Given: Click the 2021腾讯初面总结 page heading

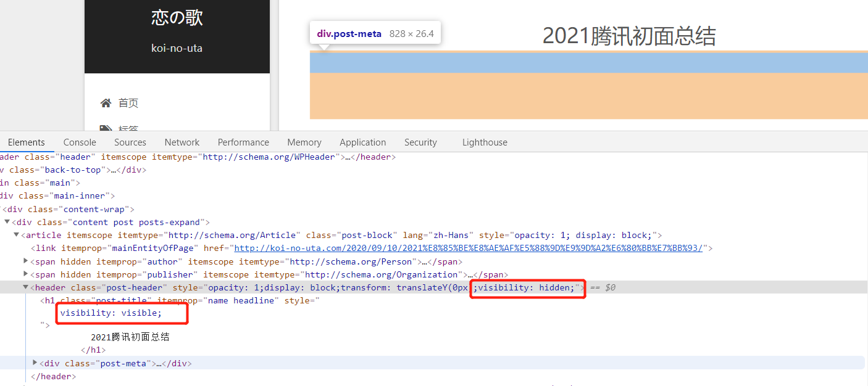Looking at the screenshot, I should 629,36.
